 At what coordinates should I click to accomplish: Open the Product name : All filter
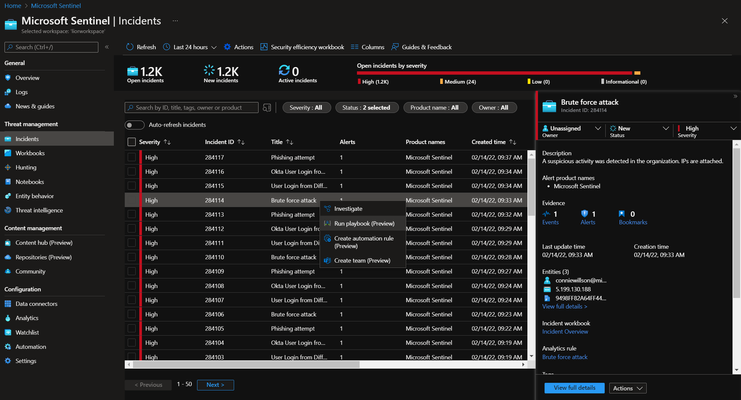coord(435,108)
